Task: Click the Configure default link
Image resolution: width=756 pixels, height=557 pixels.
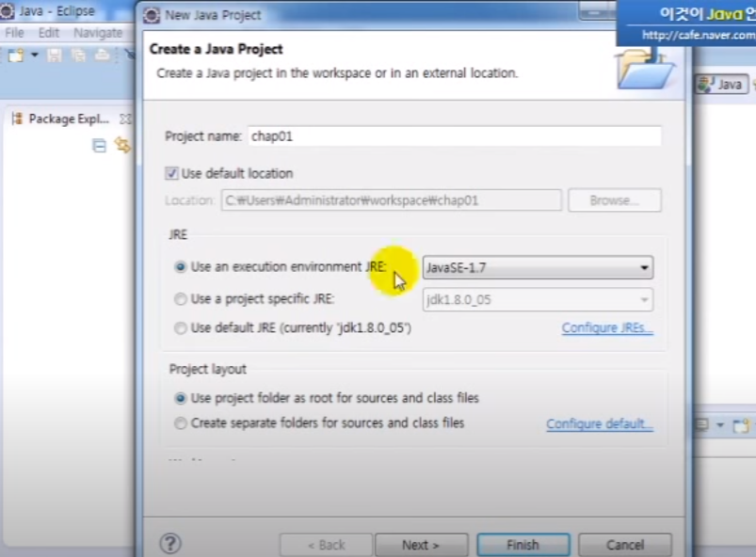Action: point(600,424)
